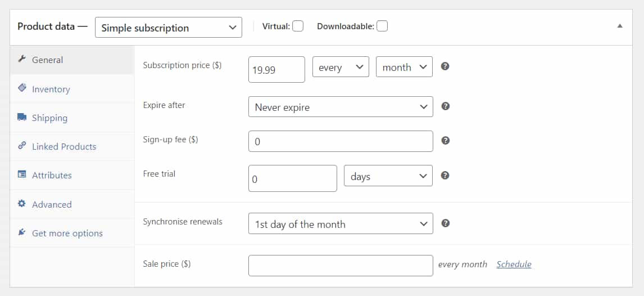This screenshot has width=644, height=296.
Task: Click the help icon beside Subscription price
Action: 445,66
